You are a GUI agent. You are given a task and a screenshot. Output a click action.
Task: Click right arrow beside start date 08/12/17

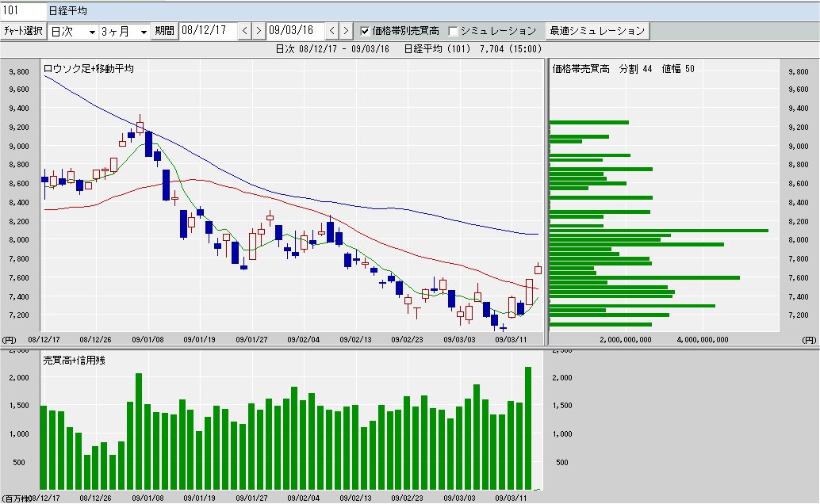click(x=259, y=31)
